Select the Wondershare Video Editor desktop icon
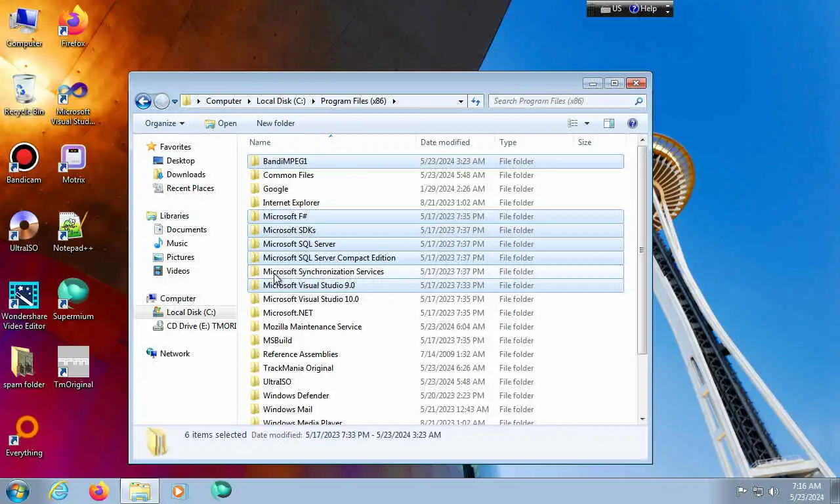This screenshot has height=504, width=840. click(x=24, y=306)
